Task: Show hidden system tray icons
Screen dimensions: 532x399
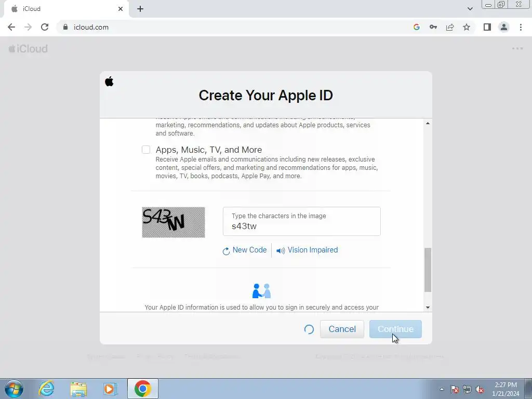Action: (x=442, y=389)
